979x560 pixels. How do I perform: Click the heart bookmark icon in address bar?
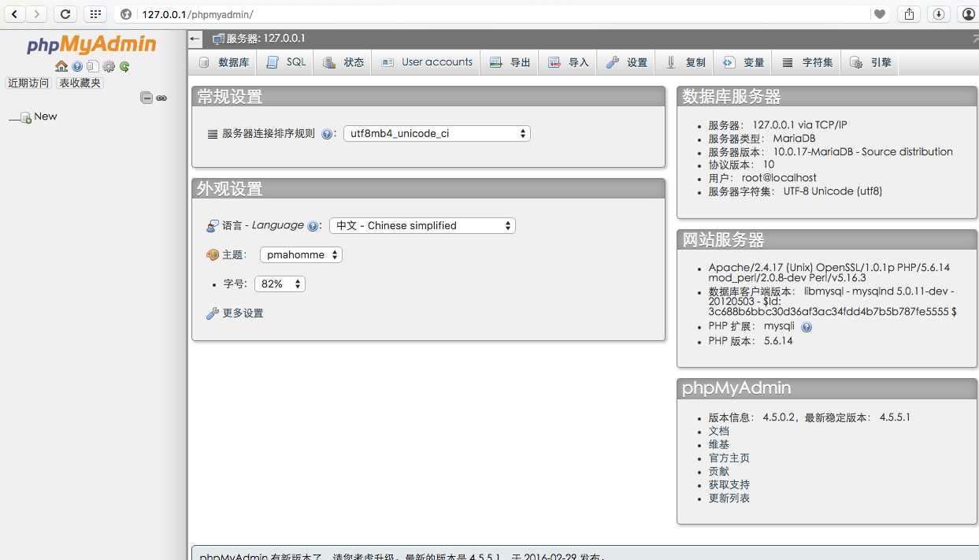pos(880,14)
